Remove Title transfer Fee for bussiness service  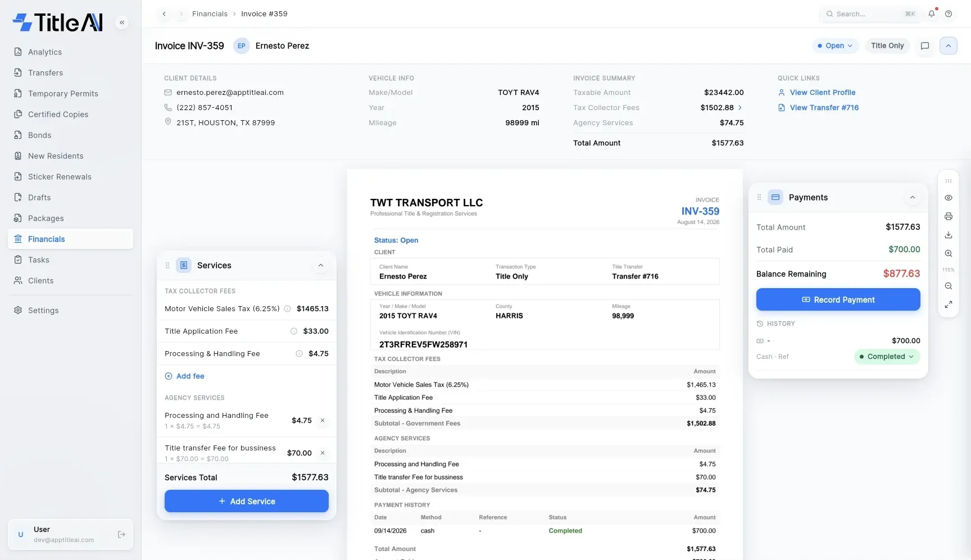(323, 453)
